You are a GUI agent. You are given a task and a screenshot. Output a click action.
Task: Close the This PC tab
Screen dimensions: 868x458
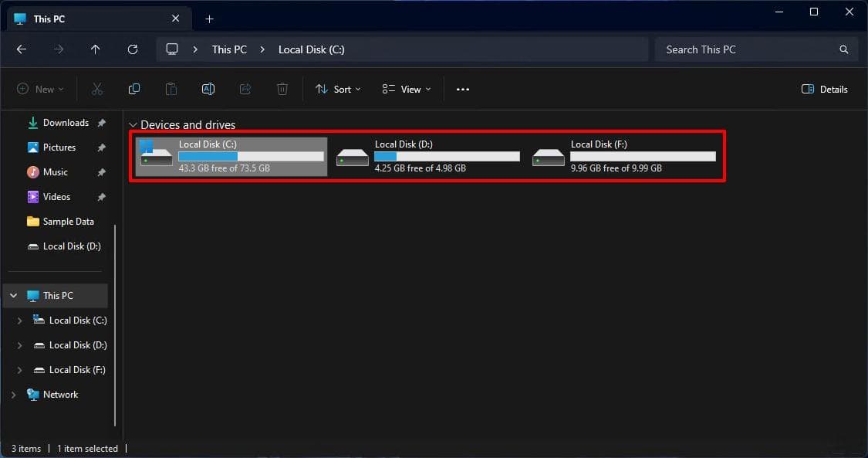[x=175, y=19]
